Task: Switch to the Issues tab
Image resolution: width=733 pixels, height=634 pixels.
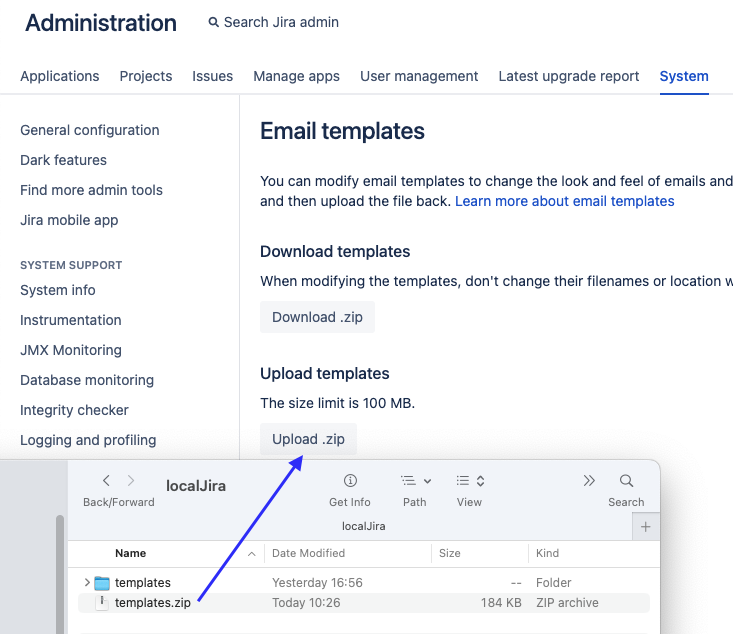Action: tap(213, 76)
